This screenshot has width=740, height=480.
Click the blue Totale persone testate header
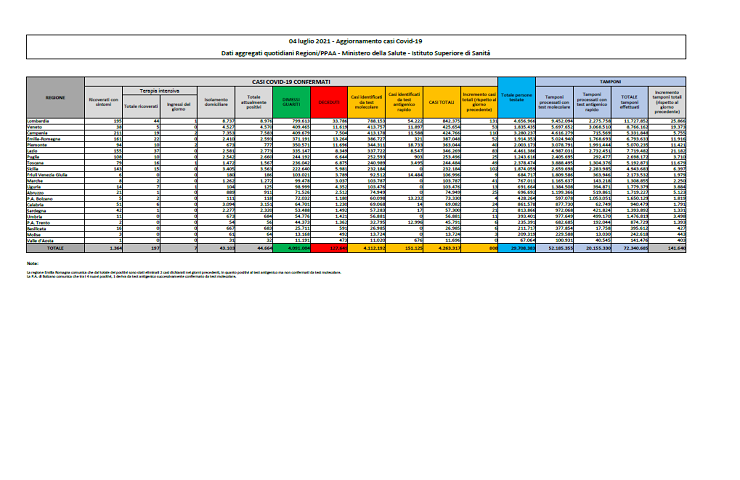coord(516,101)
